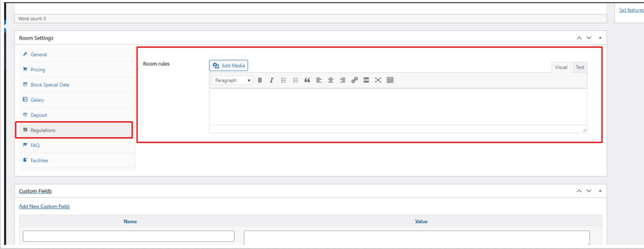Toggle the editor toolbar kitchen sink
The image size is (644, 249).
click(x=390, y=81)
